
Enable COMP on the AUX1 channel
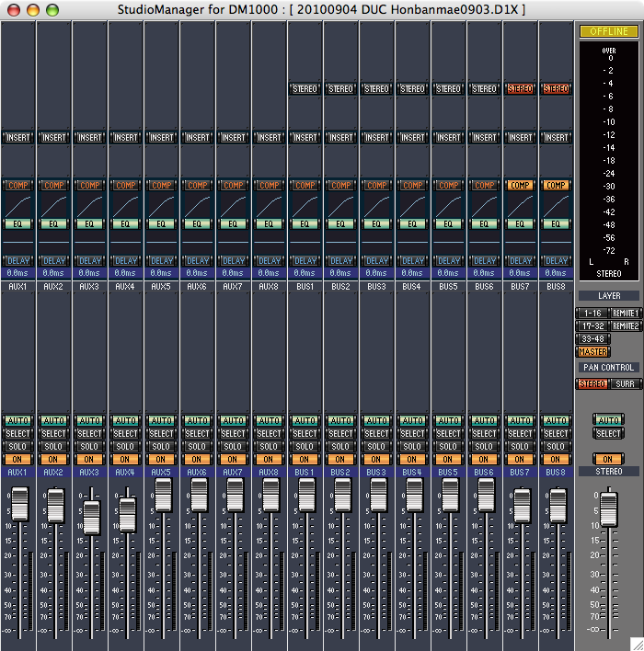tap(17, 185)
